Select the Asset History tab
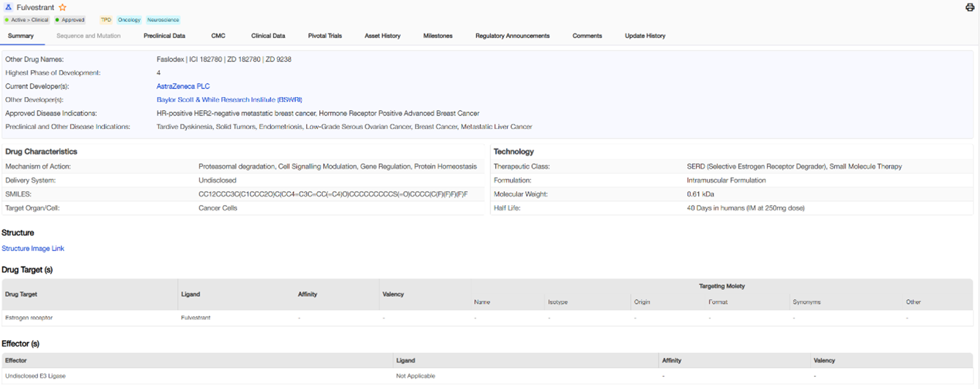The height and width of the screenshot is (389, 980). [x=382, y=36]
